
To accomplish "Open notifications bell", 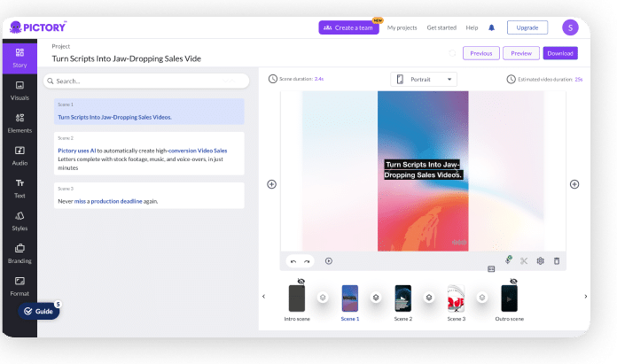I will coord(491,27).
